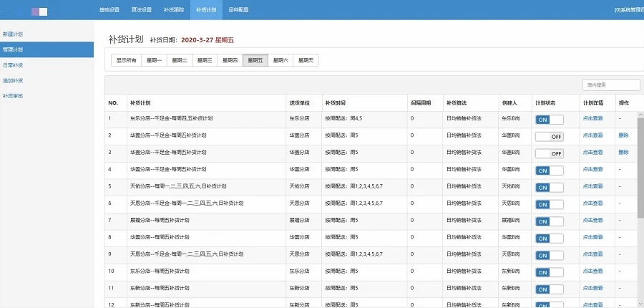The width and height of the screenshot is (644, 308).
Task: Click 删除 link in row 2
Action: [x=623, y=135]
